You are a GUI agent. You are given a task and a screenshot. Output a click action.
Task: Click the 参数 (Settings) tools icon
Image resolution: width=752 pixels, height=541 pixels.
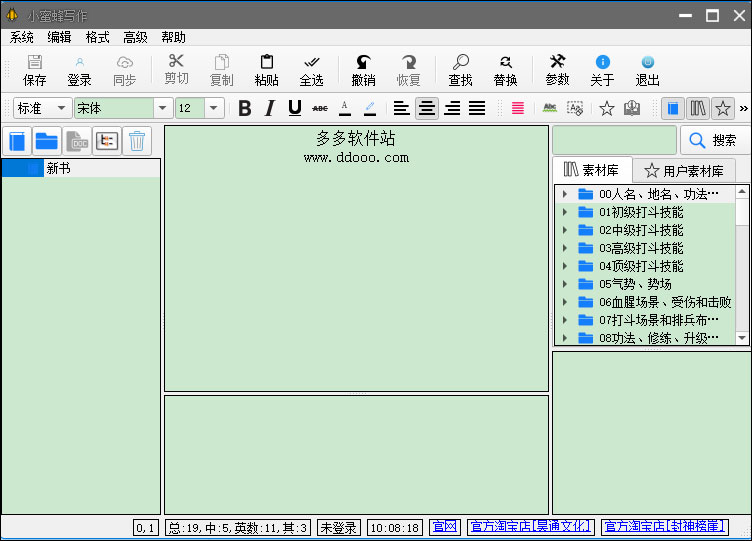click(557, 63)
